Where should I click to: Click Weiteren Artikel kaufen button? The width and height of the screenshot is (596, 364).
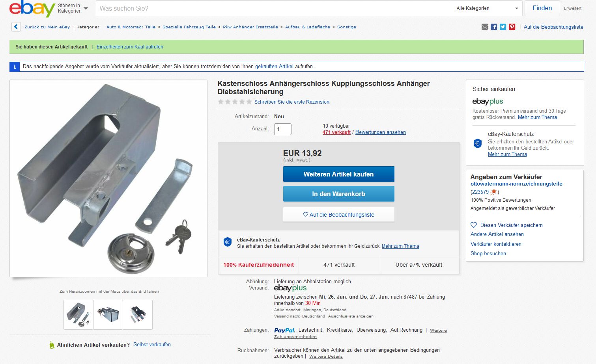(x=339, y=174)
